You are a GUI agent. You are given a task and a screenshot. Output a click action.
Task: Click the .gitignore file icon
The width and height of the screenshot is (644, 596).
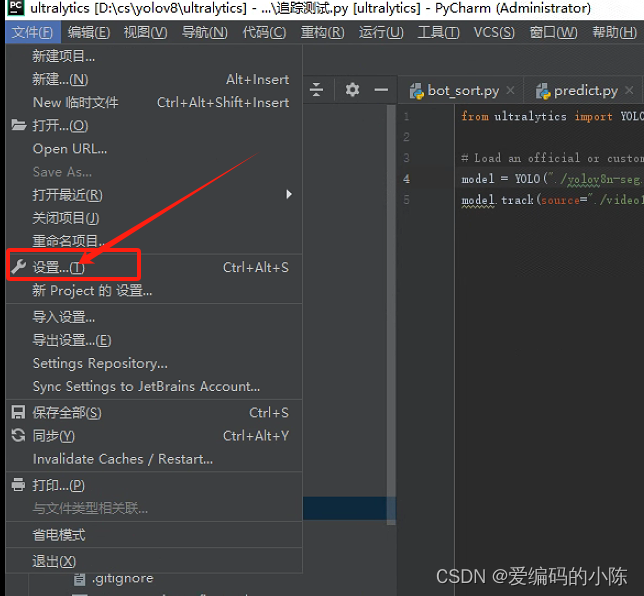[79, 579]
